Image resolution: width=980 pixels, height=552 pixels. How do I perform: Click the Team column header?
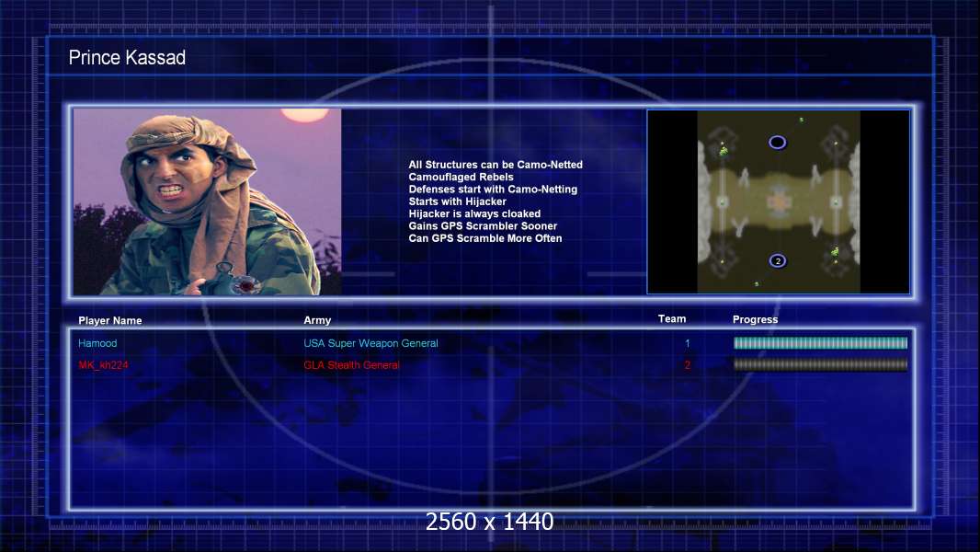[672, 319]
